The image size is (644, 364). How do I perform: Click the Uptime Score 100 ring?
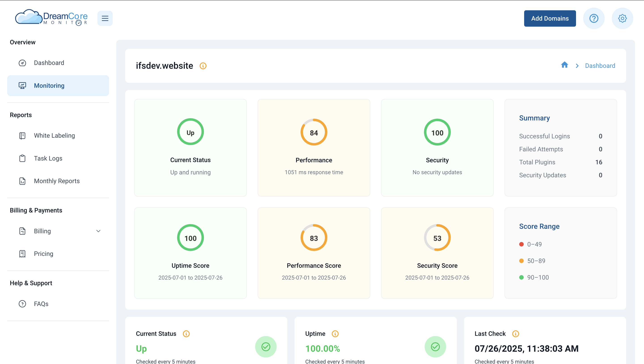coord(190,238)
